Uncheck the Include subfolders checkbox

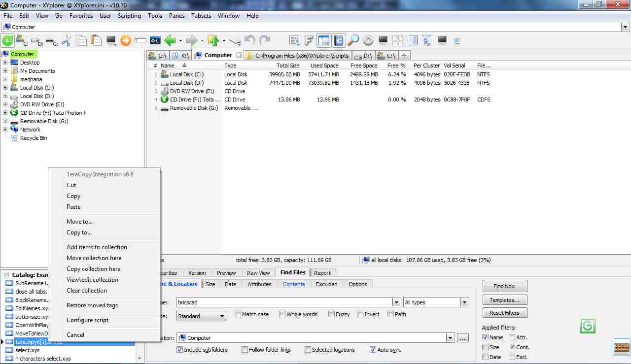(180, 350)
